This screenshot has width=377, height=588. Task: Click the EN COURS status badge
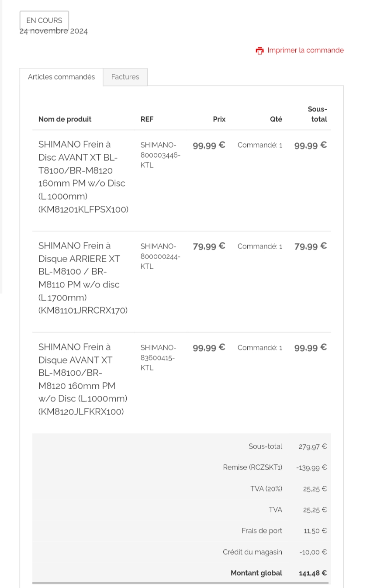[x=44, y=20]
